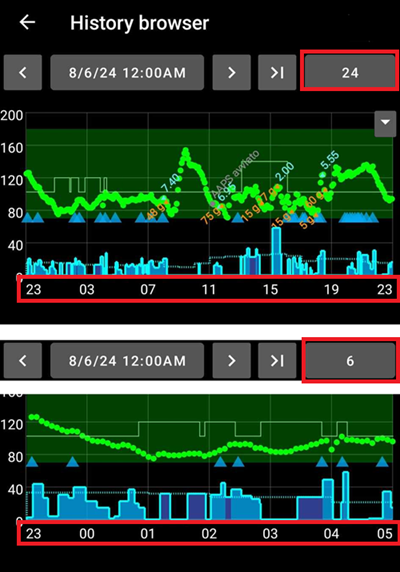The image size is (400, 572).
Task: Change the 24-hour range button
Action: point(350,73)
